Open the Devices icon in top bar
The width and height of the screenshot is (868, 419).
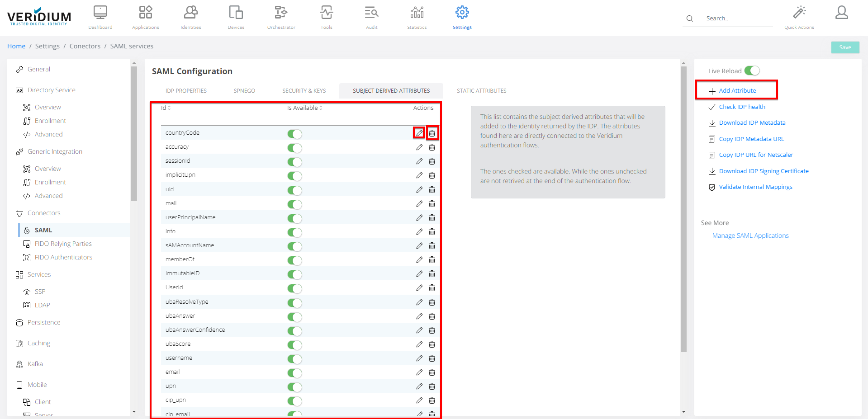(236, 13)
